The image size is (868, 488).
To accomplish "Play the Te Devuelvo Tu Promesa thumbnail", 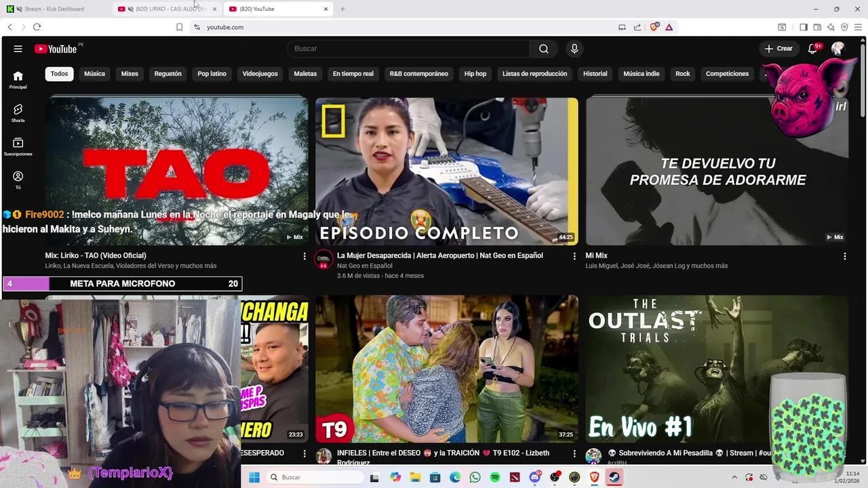I will [717, 171].
